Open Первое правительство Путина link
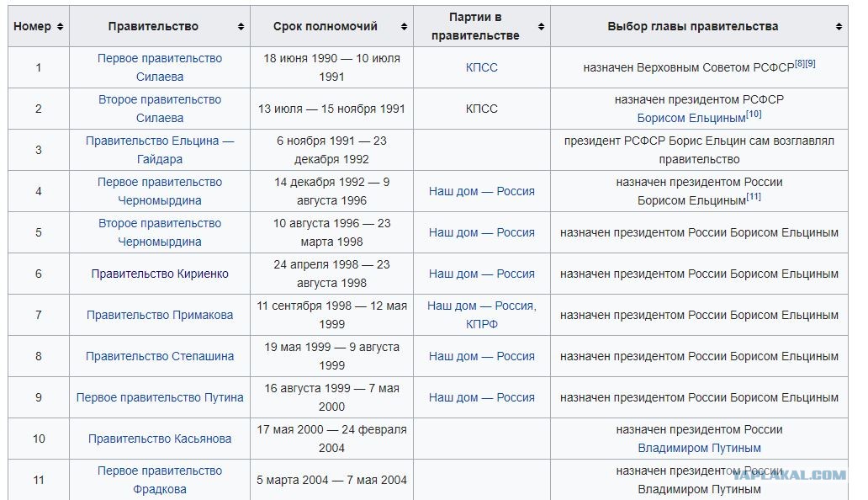Image resolution: width=868 pixels, height=500 pixels. (x=160, y=397)
